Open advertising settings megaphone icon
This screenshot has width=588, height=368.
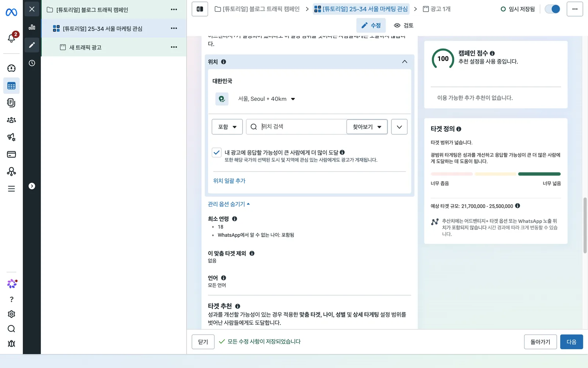click(11, 137)
